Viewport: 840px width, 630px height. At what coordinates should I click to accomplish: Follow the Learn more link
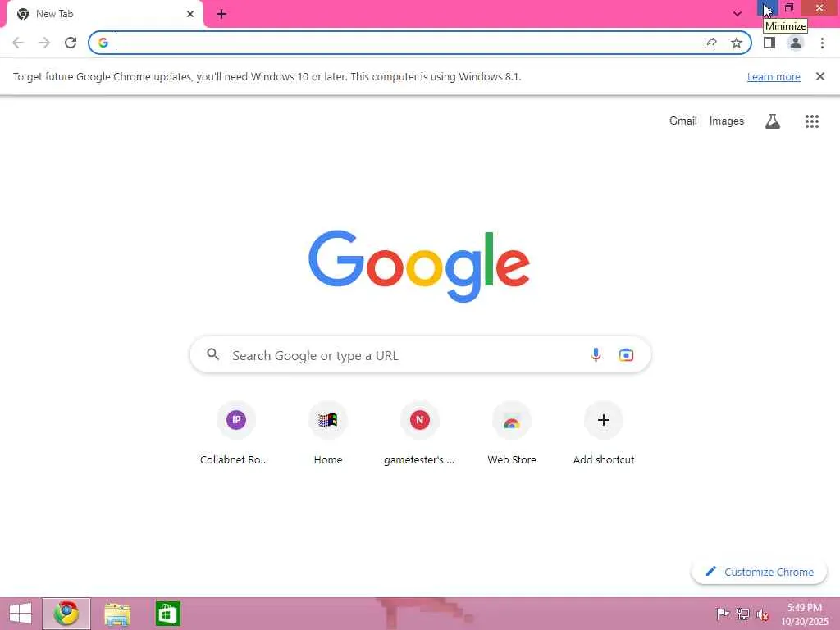coord(774,76)
